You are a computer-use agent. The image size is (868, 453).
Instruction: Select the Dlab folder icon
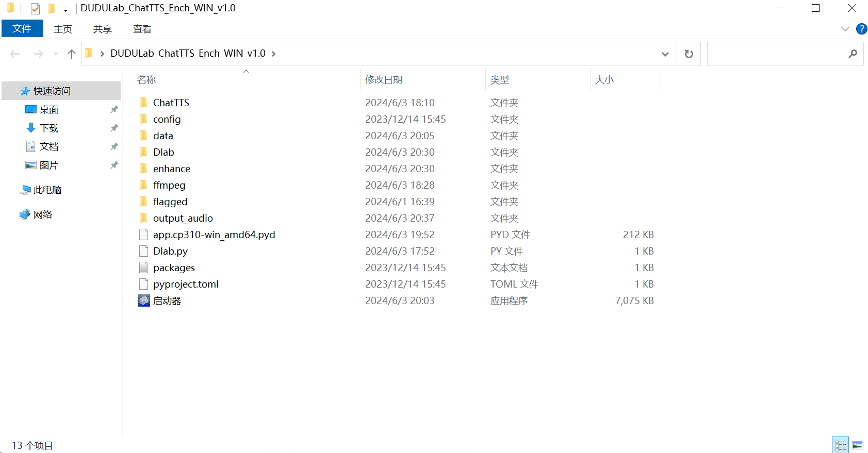tap(143, 152)
